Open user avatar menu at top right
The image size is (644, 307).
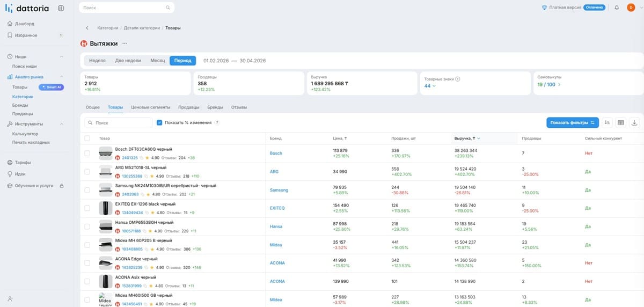(631, 8)
